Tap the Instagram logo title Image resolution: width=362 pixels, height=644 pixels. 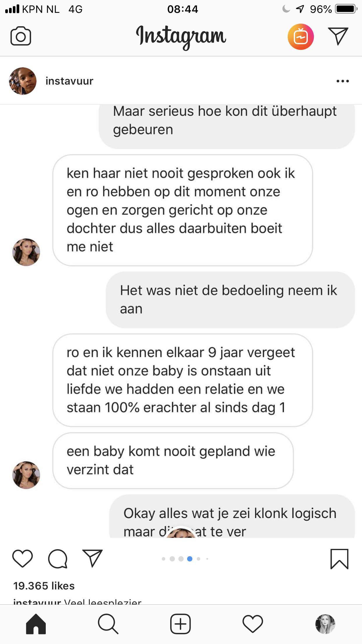point(181,37)
